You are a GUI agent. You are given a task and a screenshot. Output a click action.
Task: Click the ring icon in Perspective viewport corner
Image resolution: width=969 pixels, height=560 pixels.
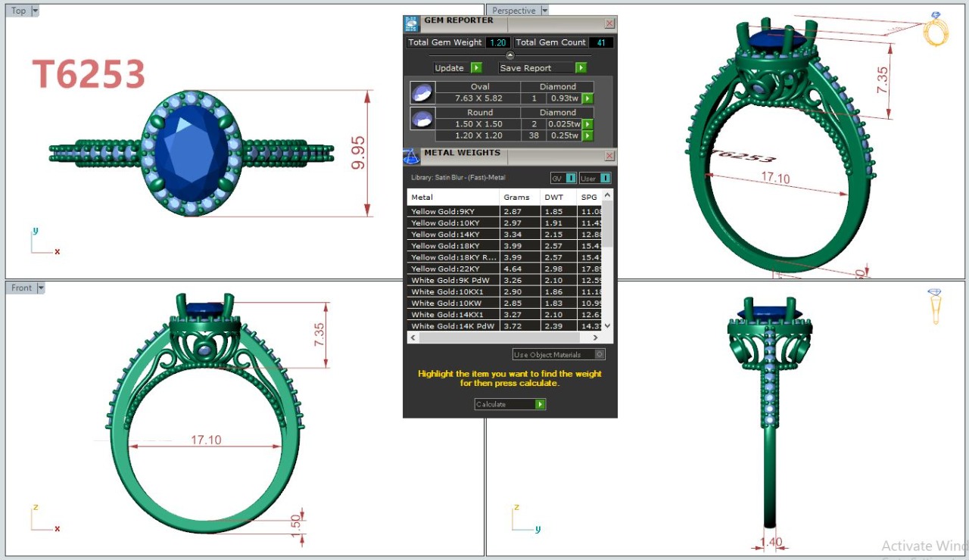click(936, 29)
